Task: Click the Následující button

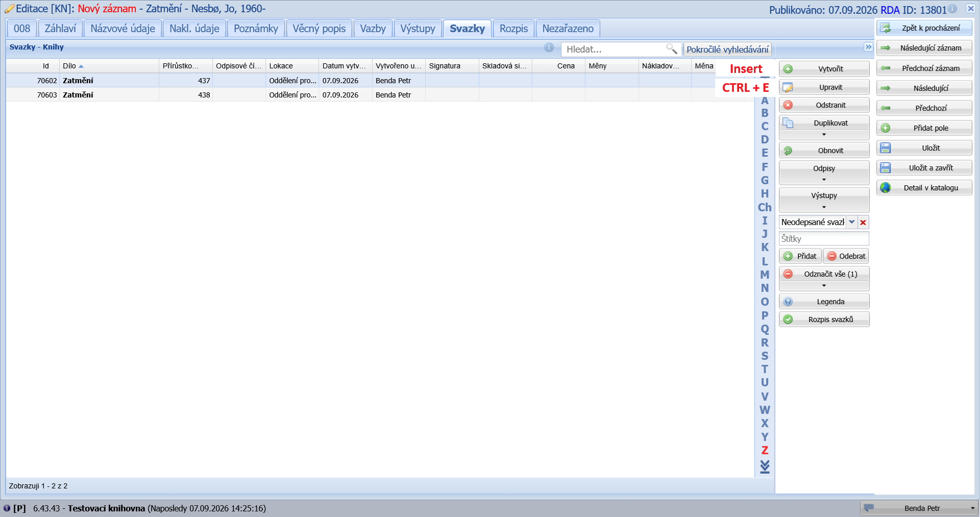Action: tap(924, 88)
